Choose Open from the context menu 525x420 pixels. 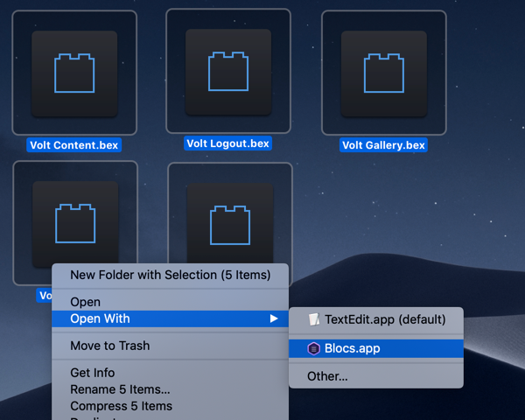pyautogui.click(x=170, y=302)
